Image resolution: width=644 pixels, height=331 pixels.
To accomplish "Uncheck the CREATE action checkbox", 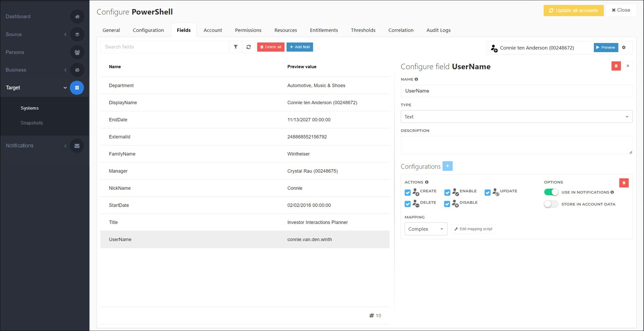I will (x=408, y=193).
